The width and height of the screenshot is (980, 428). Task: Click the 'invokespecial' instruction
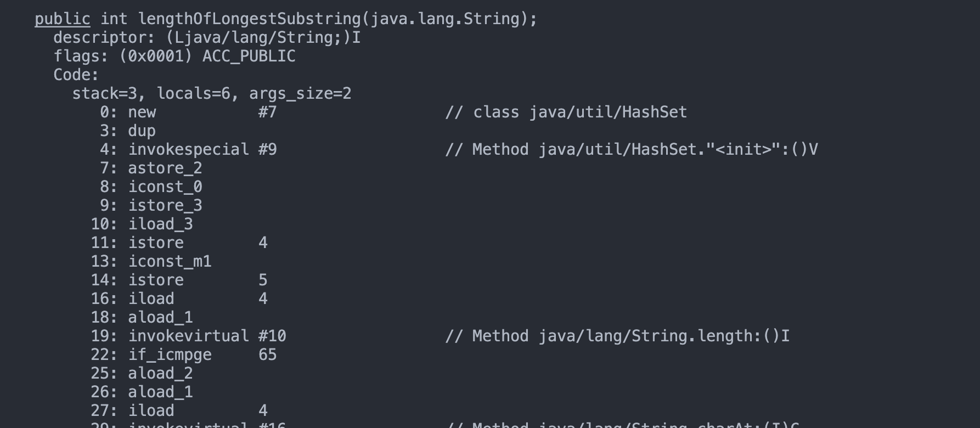tap(188, 150)
